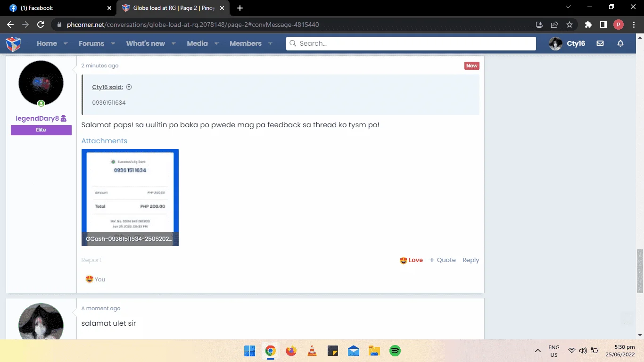Expand the Forums dropdown arrow

pos(113,43)
